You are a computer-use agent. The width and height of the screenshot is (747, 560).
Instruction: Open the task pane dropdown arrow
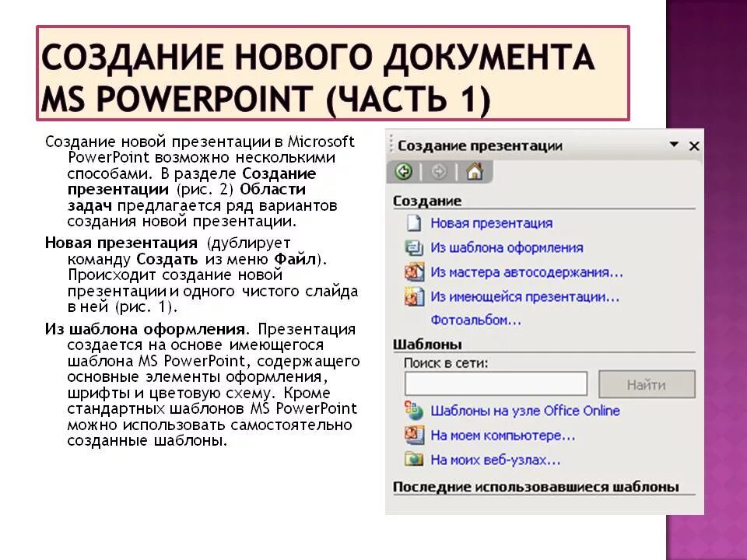click(674, 145)
